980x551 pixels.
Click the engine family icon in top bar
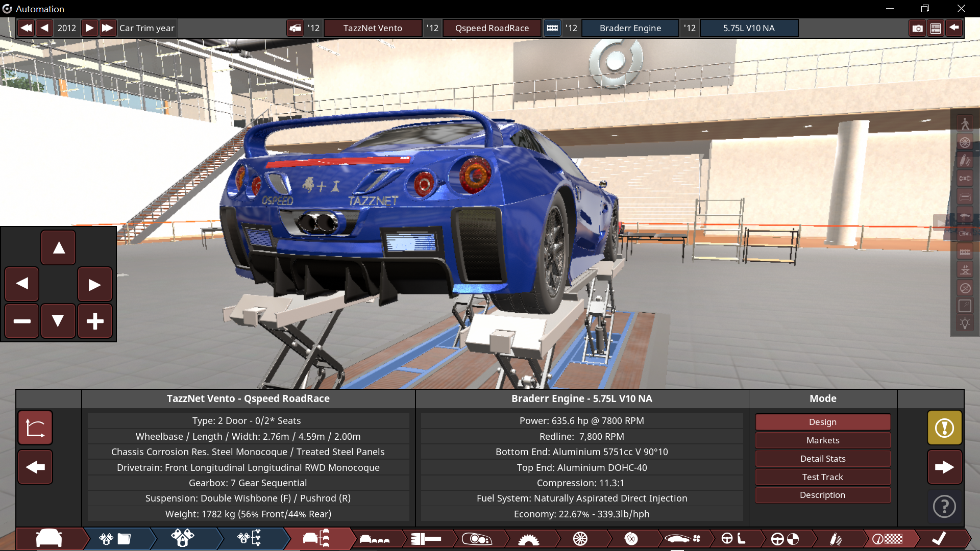(x=553, y=28)
